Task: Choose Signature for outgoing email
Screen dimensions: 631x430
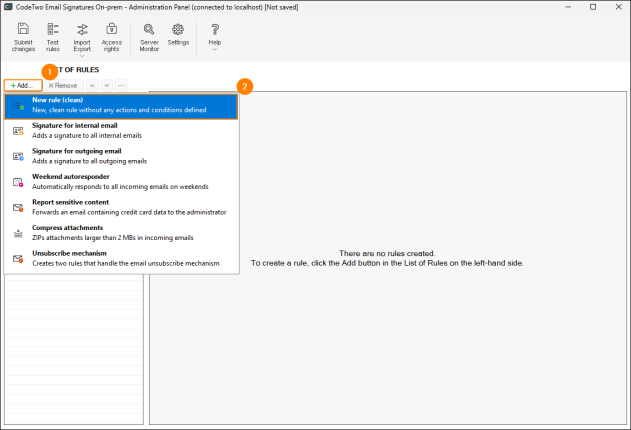Action: [121, 156]
